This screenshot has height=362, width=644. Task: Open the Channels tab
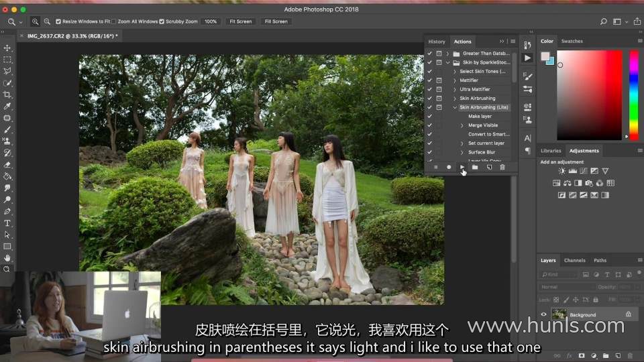574,260
